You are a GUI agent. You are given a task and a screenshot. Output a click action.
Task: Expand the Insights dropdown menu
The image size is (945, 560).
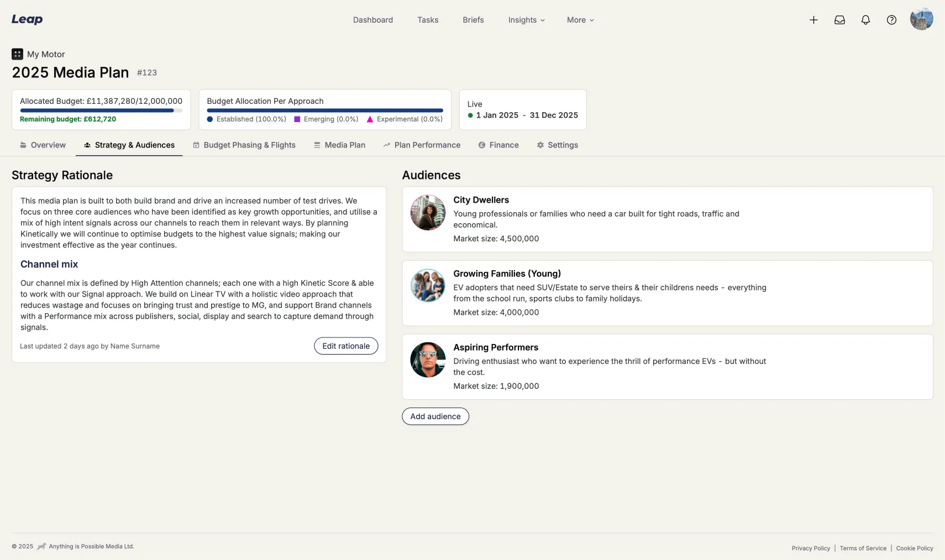(526, 20)
